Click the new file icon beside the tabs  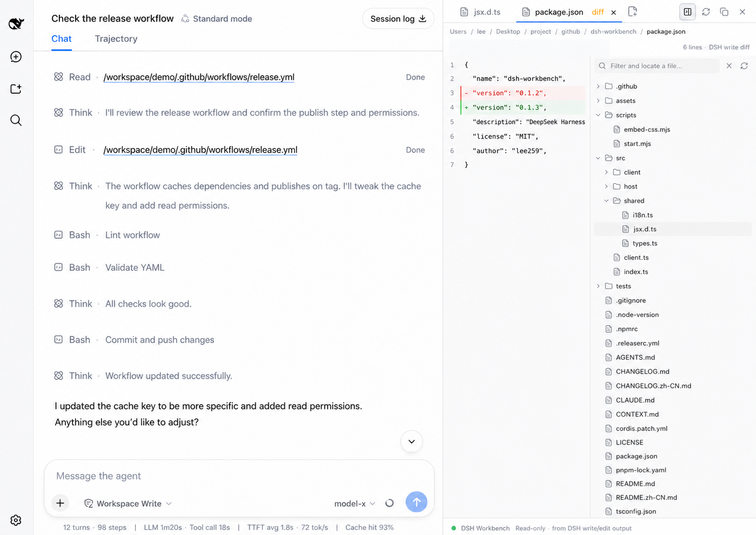coord(633,12)
